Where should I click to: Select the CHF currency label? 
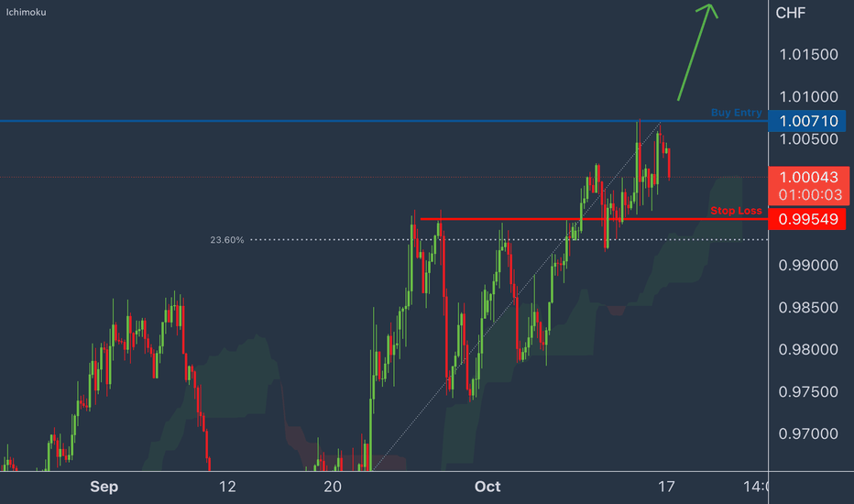[x=790, y=13]
